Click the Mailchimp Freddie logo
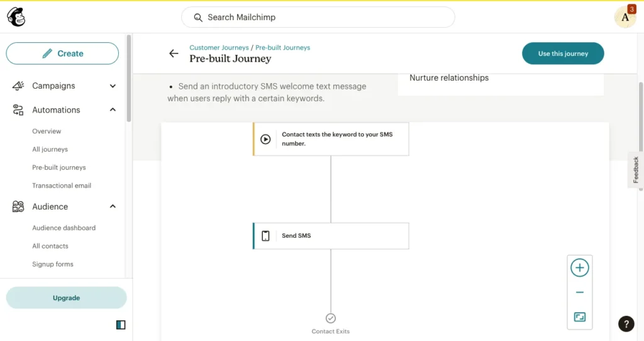The height and width of the screenshot is (341, 644). point(16,17)
